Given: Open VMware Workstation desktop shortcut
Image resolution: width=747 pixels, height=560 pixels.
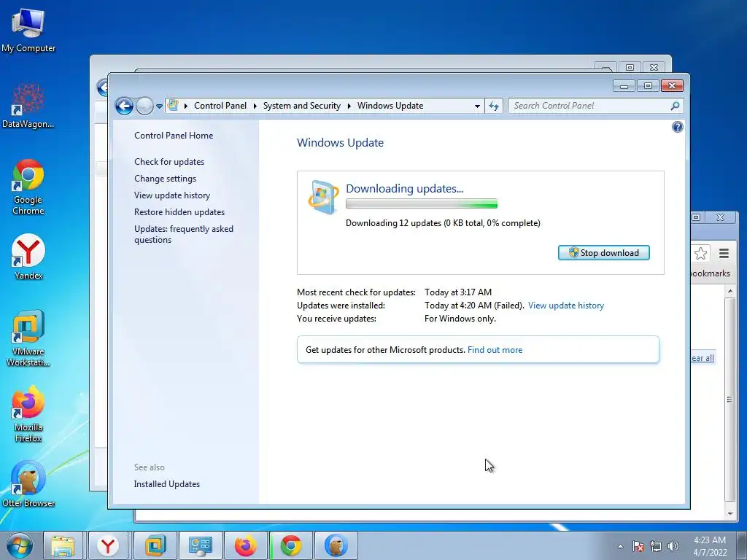Looking at the screenshot, I should (28, 338).
